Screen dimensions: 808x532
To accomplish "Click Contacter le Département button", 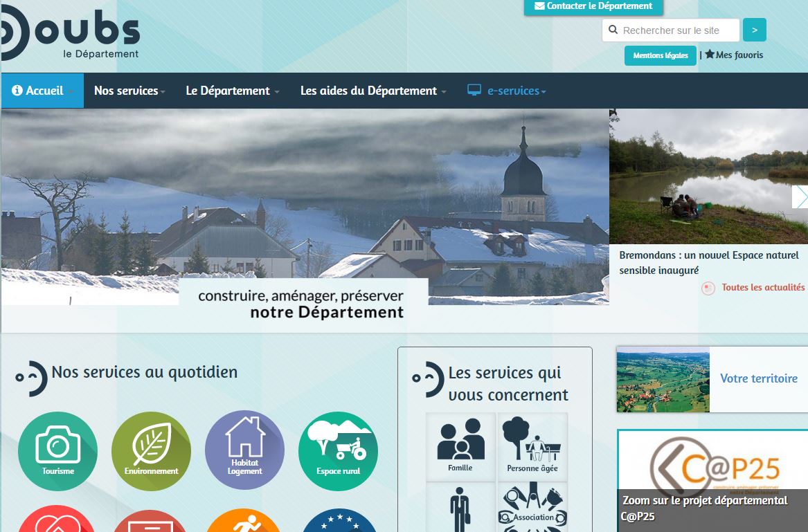I will pyautogui.click(x=593, y=7).
